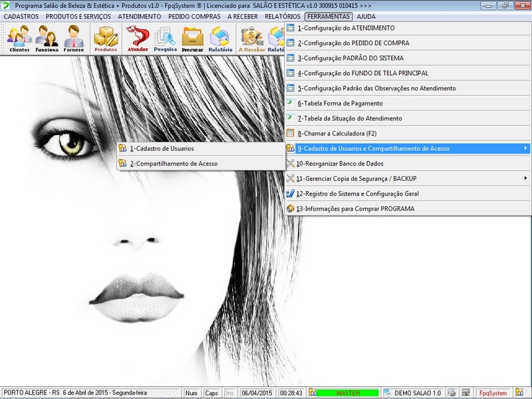Restore down the program window
The image size is (532, 399).
(505, 5)
